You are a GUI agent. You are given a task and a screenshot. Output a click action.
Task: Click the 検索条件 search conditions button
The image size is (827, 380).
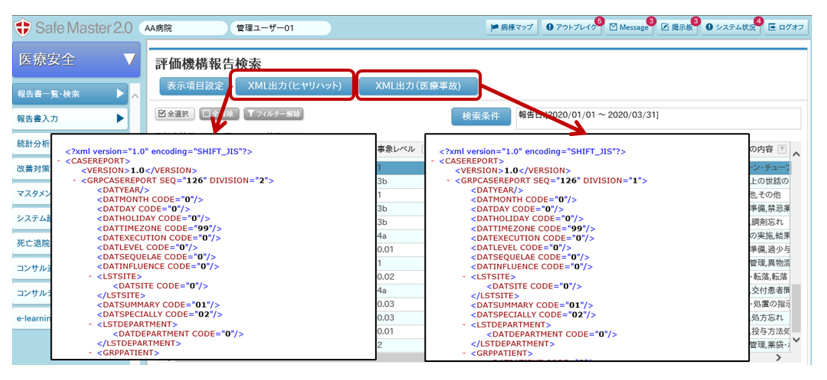pyautogui.click(x=481, y=117)
